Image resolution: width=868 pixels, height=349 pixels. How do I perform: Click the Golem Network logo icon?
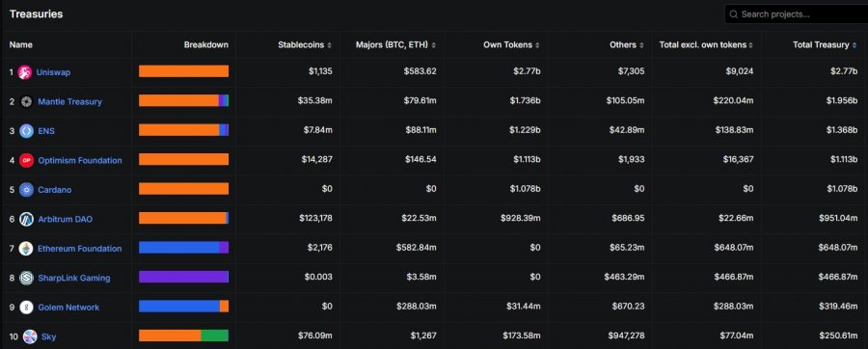[x=26, y=307]
